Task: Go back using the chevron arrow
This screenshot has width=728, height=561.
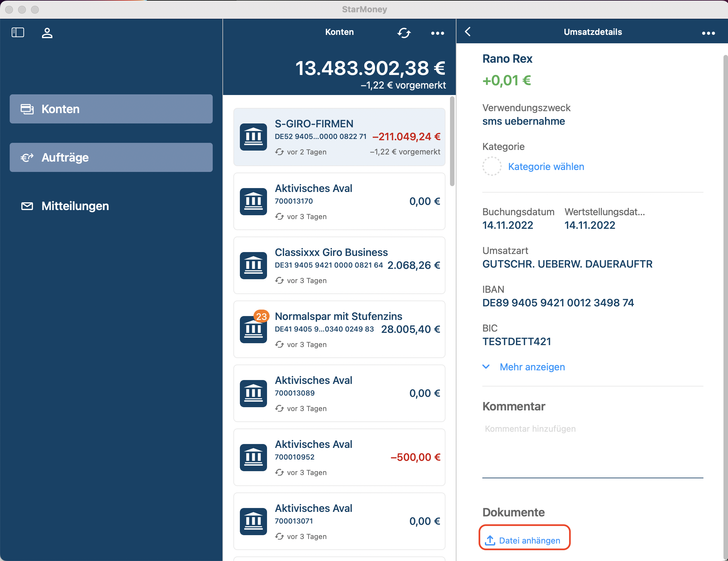Action: coord(468,32)
